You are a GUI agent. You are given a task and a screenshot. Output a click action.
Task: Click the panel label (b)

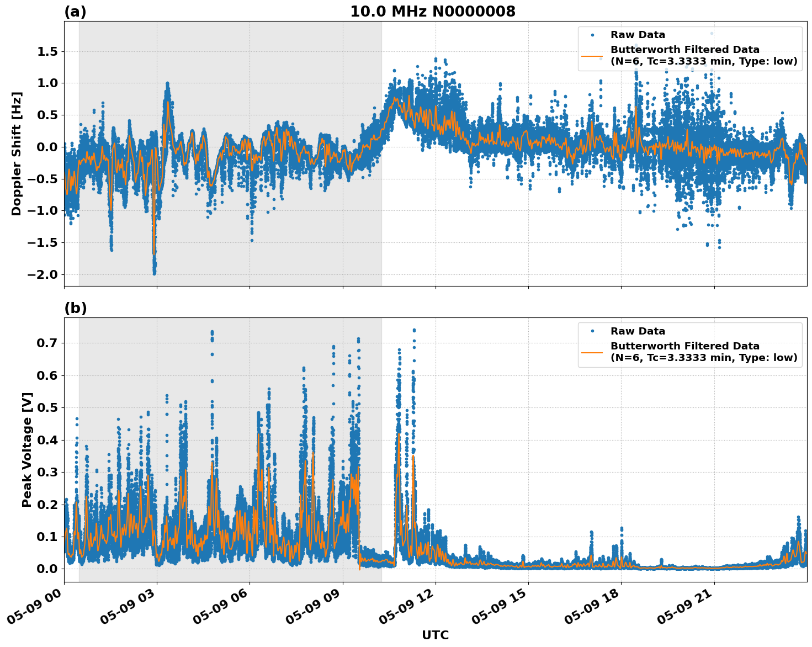[x=76, y=308]
